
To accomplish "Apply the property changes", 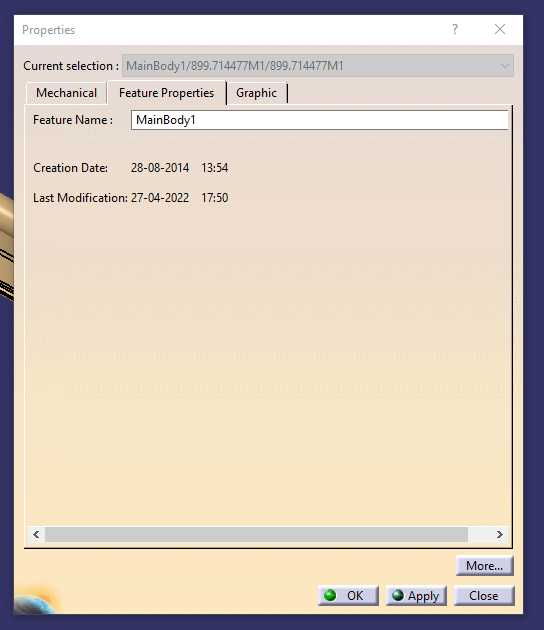I will tap(416, 595).
